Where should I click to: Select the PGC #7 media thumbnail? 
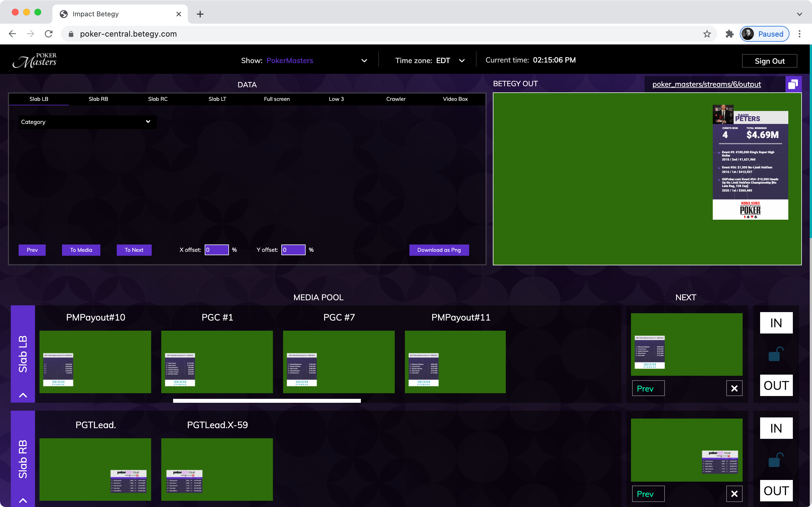point(339,361)
